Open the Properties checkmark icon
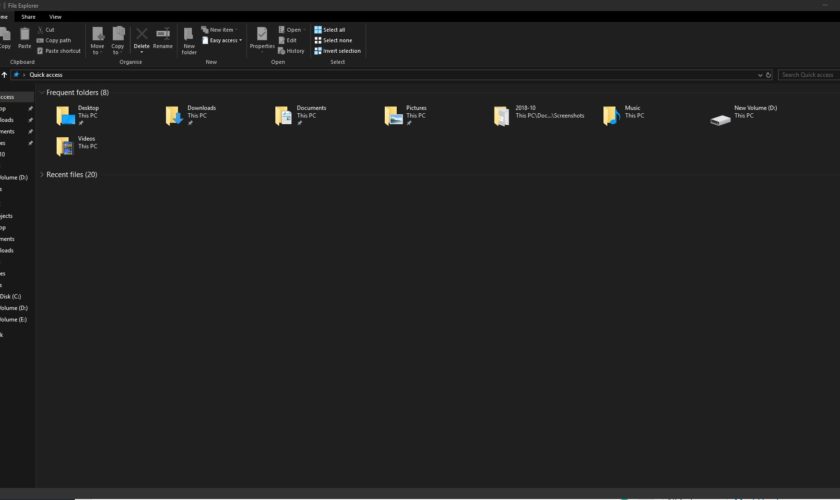The width and height of the screenshot is (840, 500). tap(262, 36)
